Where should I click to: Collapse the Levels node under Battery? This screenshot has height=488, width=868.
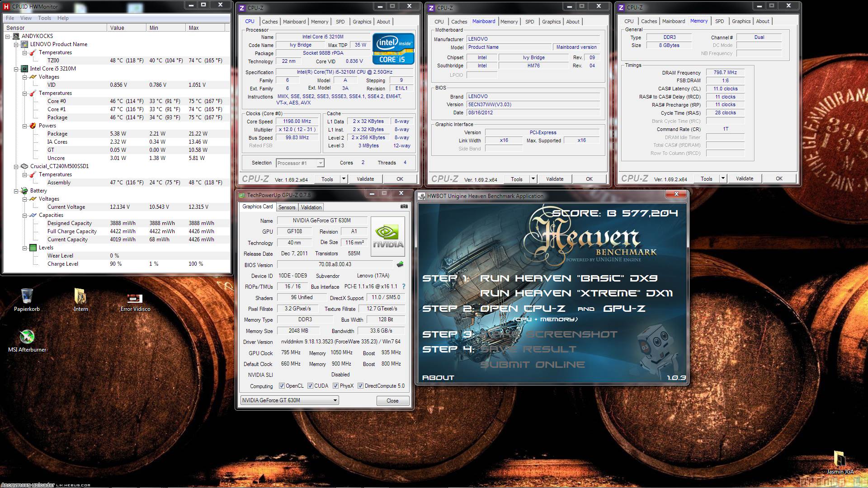point(25,248)
